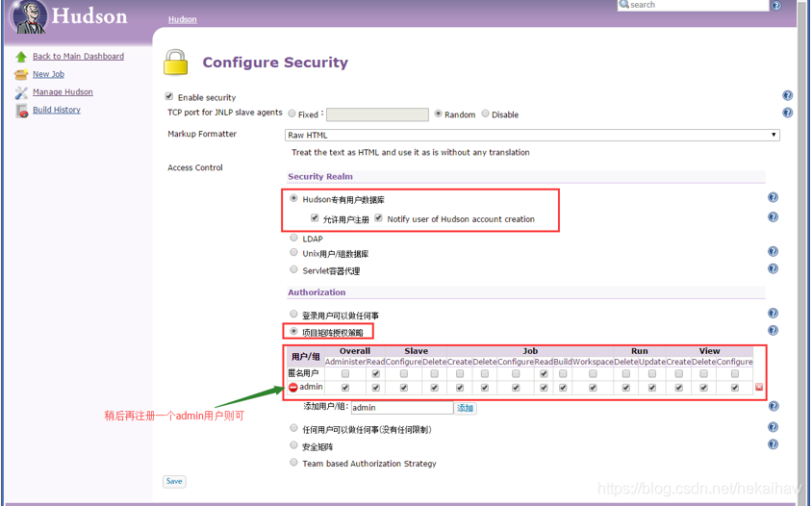
Task: Open the Markup Formatter Raw HTML dropdown
Action: [532, 136]
